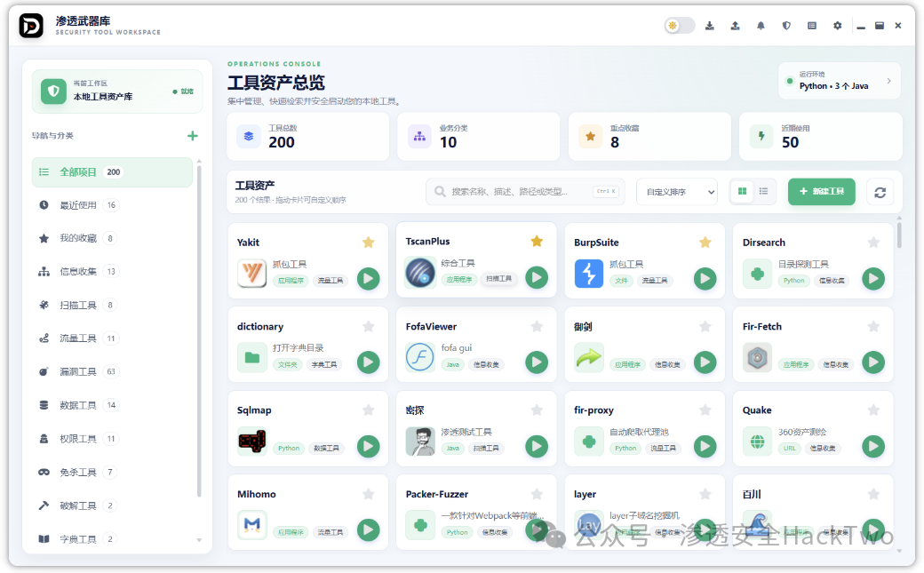This screenshot has height=573, width=924.
Task: Refresh the tool list
Action: [x=880, y=192]
